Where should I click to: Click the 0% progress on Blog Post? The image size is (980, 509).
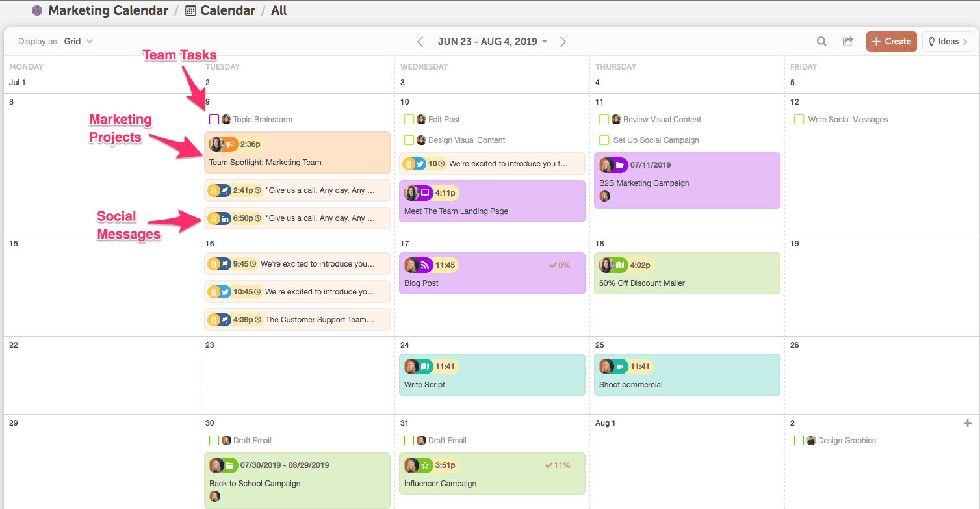pyautogui.click(x=560, y=265)
